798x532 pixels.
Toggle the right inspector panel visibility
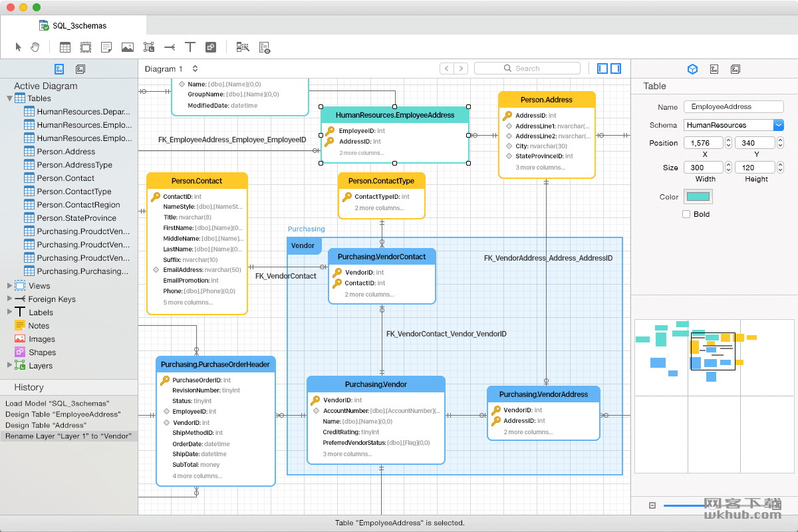(616, 68)
